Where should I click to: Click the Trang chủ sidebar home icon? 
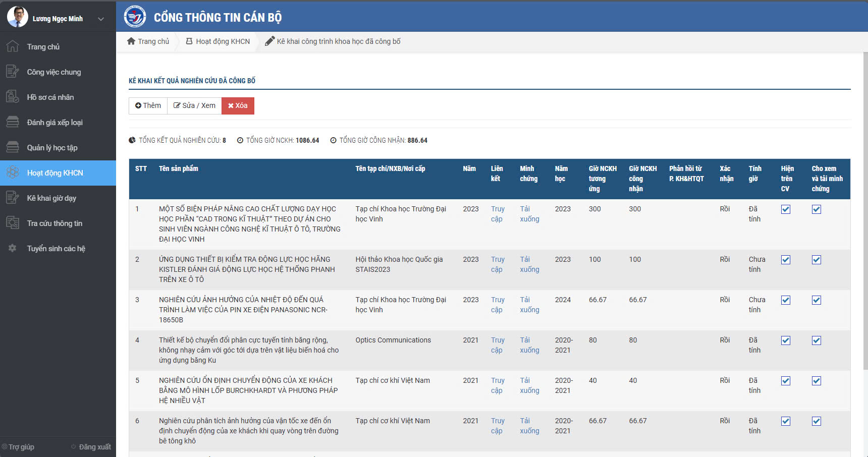(x=13, y=46)
